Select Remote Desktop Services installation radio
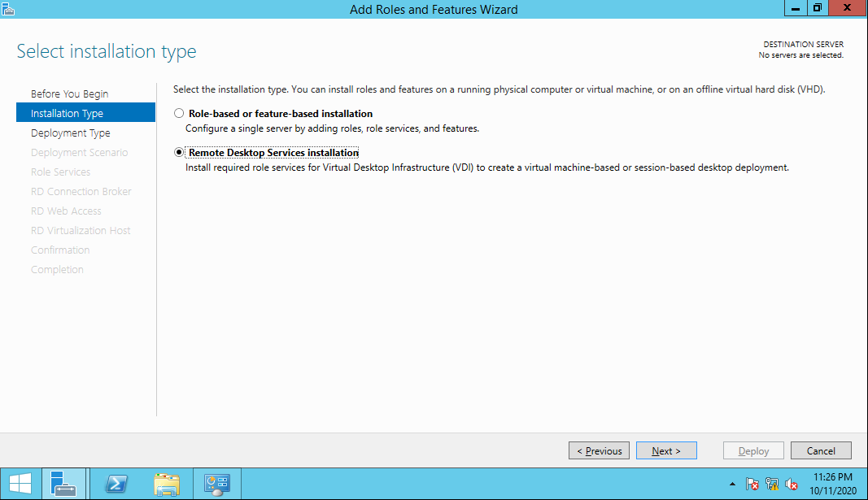Screen dimensions: 868x500 tap(179, 152)
